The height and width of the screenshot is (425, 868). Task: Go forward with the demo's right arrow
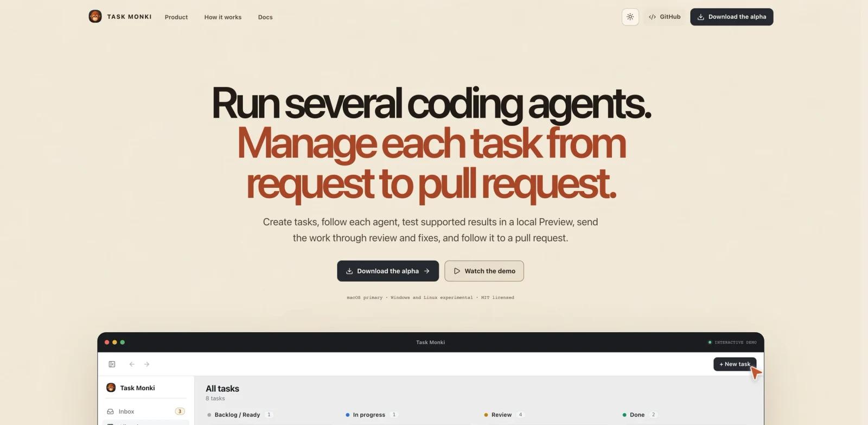click(146, 364)
